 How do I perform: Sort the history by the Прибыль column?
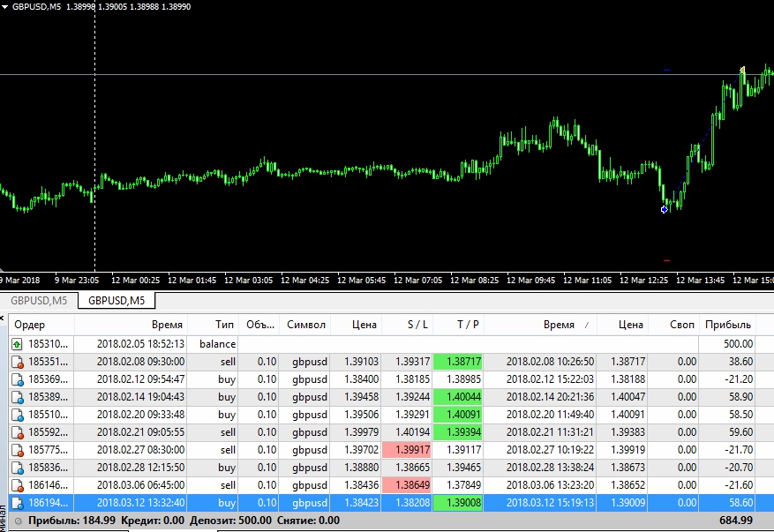click(x=727, y=325)
